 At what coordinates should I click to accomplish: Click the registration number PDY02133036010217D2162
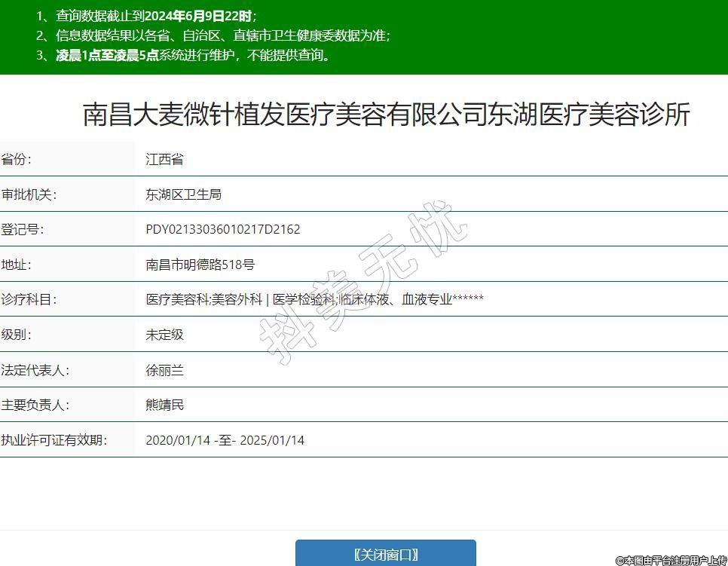[222, 229]
